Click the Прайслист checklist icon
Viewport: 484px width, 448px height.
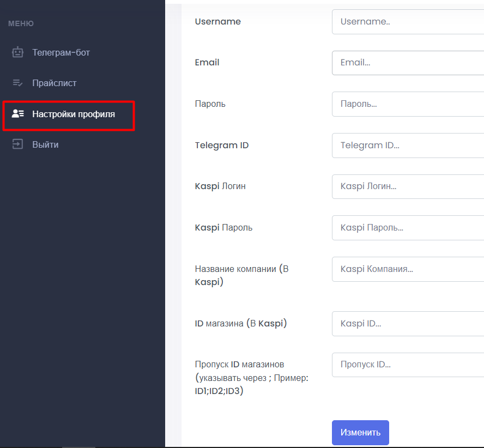(17, 83)
